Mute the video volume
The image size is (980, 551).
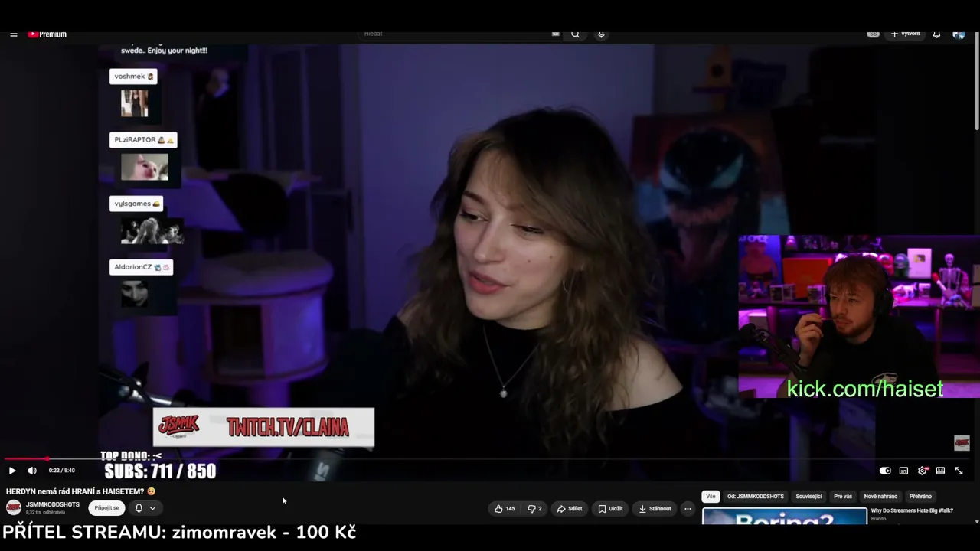(x=32, y=471)
